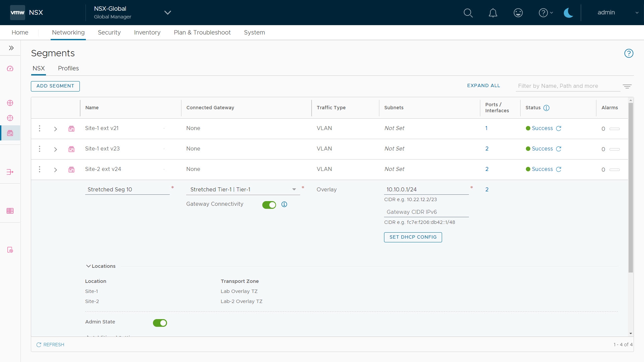Screen dimensions: 644x362
Task: Click the Gateway CIDR IPv6 field
Action: click(x=426, y=212)
